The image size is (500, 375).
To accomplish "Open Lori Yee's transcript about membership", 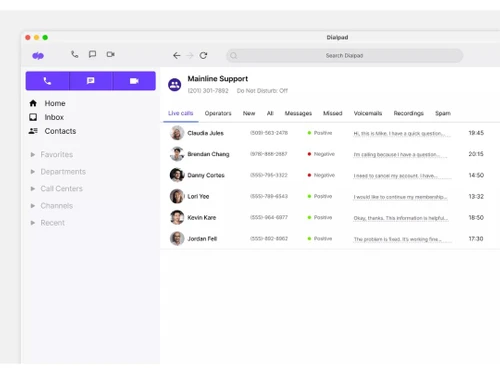I will point(400,197).
